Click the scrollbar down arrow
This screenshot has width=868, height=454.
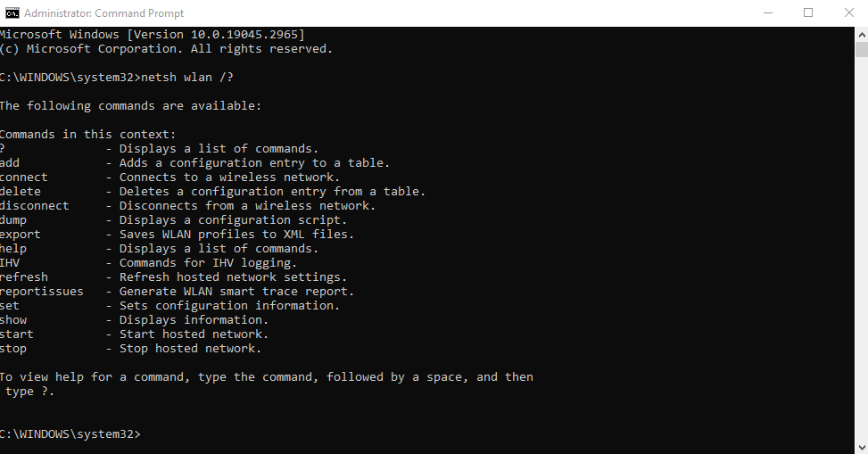tap(861, 447)
